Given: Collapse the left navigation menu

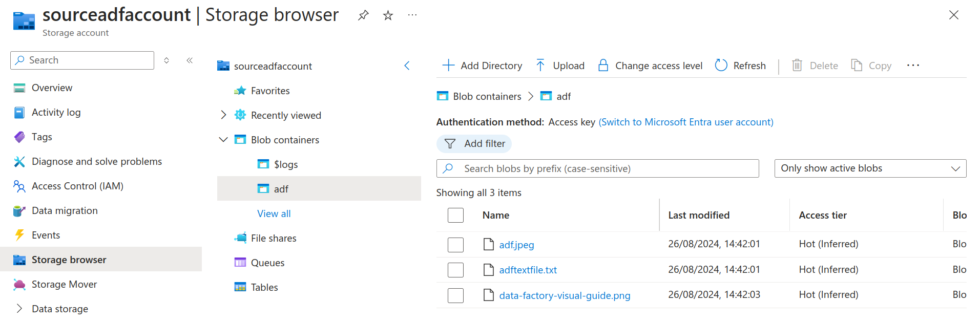Looking at the screenshot, I should (190, 60).
